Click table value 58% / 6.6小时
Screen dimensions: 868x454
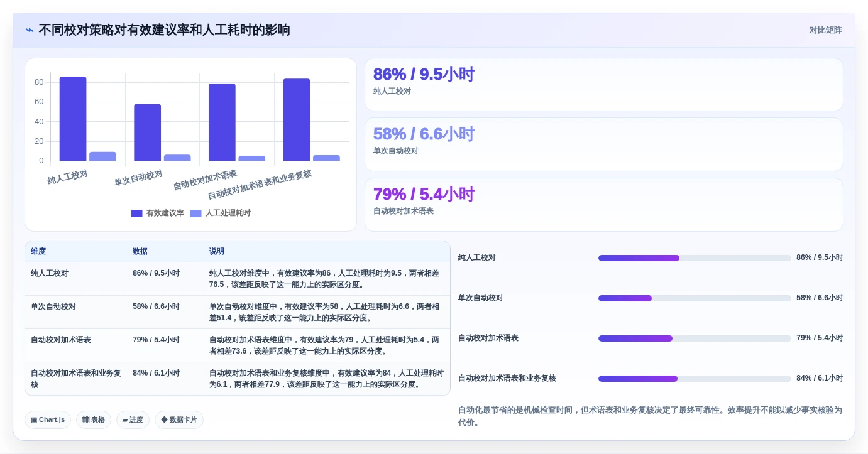coord(156,306)
